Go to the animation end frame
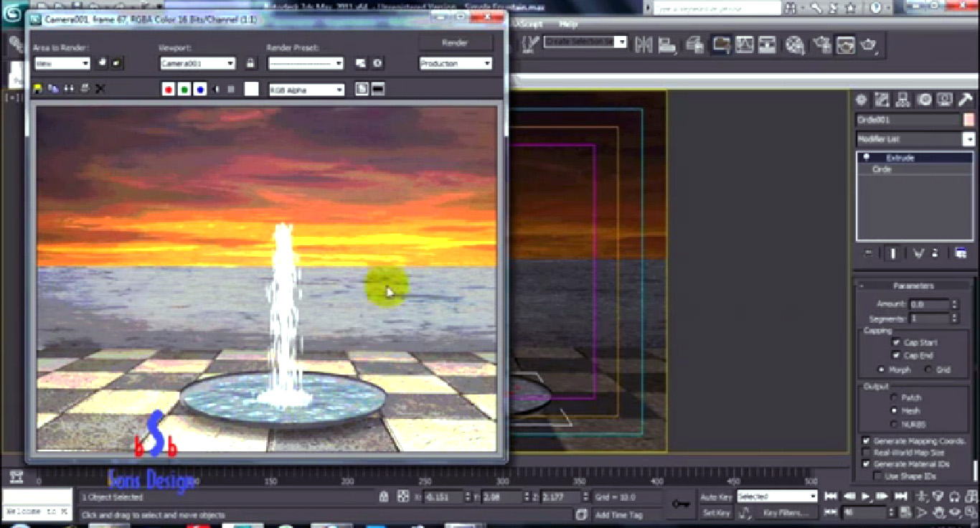Screen dimensions: 980x528 [x=901, y=496]
